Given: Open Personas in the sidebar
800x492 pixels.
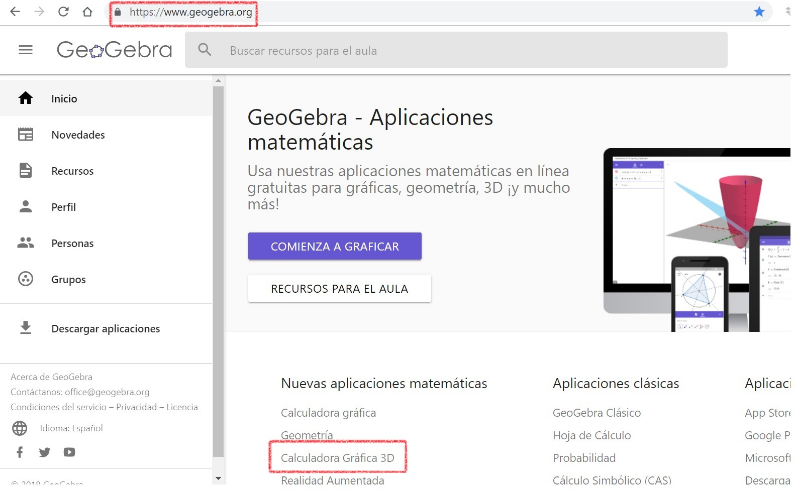Looking at the screenshot, I should pyautogui.click(x=106, y=243).
